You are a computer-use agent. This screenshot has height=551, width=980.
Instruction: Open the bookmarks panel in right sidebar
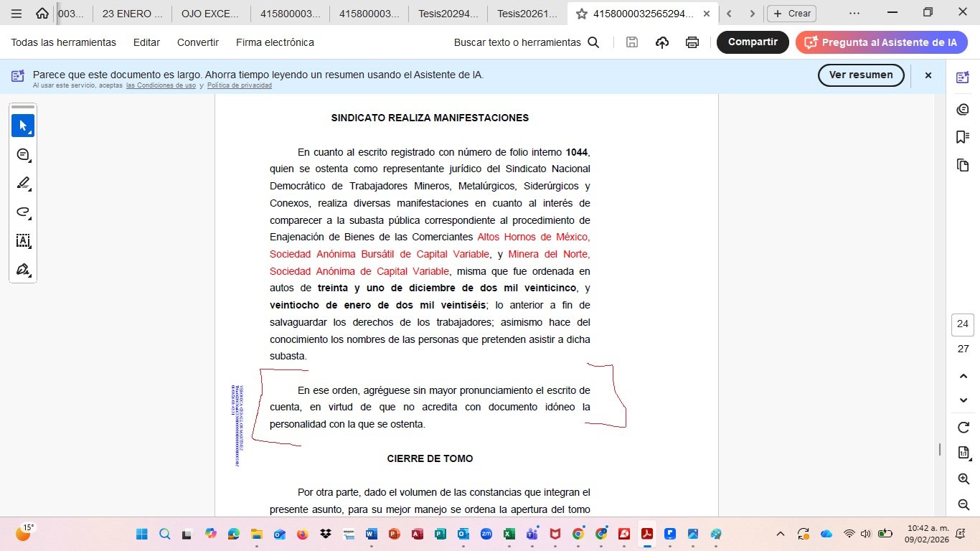(962, 136)
